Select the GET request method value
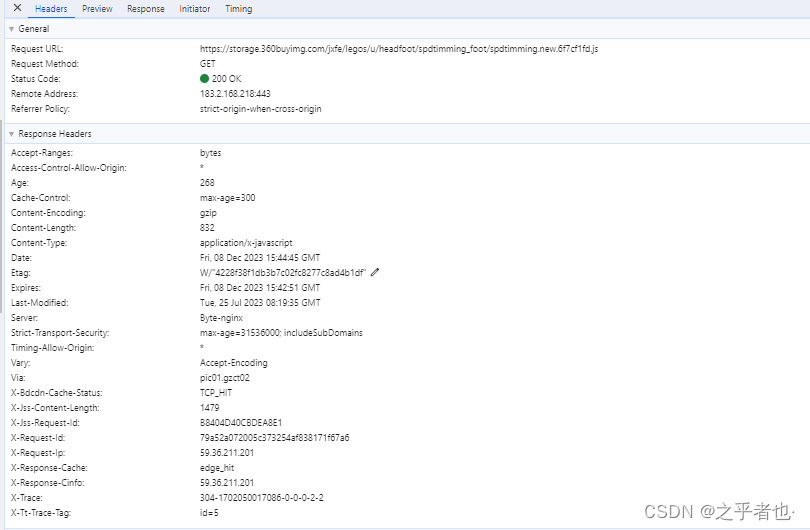The height and width of the screenshot is (530, 810). (208, 64)
